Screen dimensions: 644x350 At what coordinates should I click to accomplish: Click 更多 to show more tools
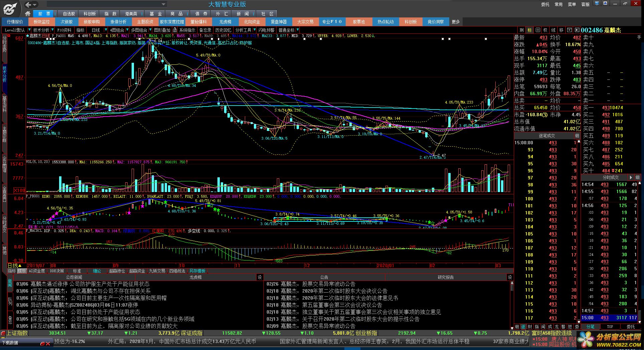tap(456, 22)
